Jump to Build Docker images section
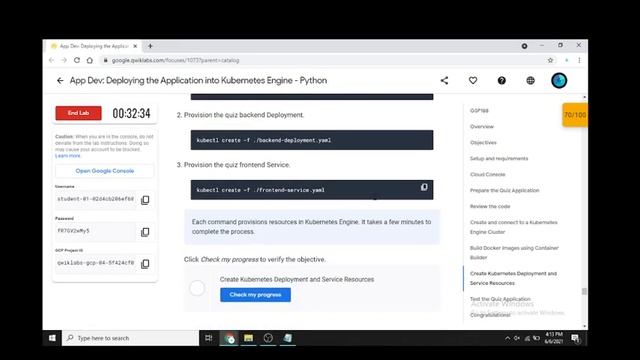The width and height of the screenshot is (640, 360). tap(514, 253)
